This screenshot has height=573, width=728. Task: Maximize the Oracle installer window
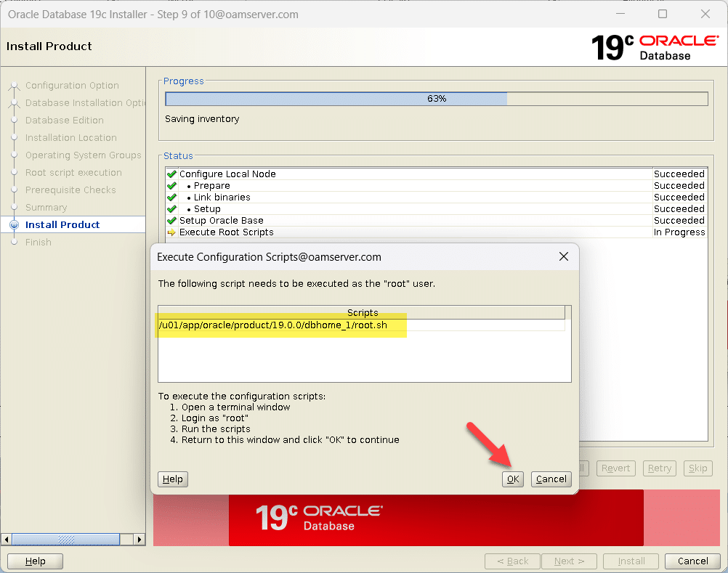click(x=663, y=14)
